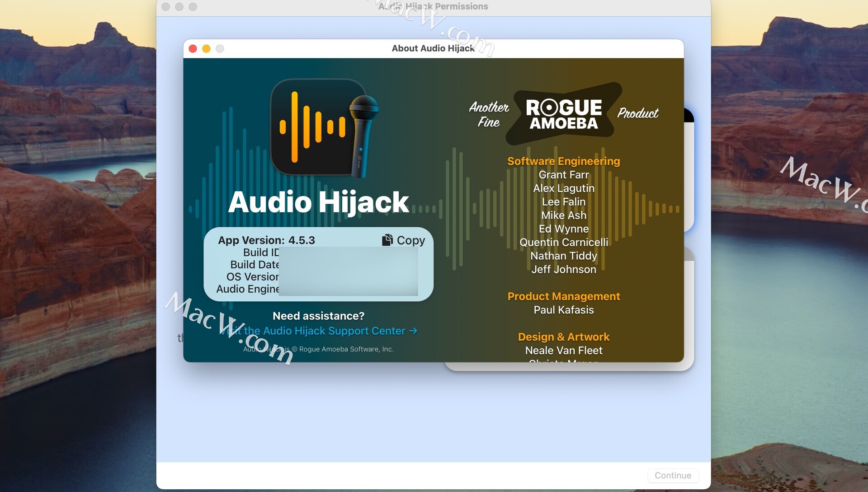Close the About Audio Hijack window
This screenshot has width=868, height=492.
[x=193, y=49]
